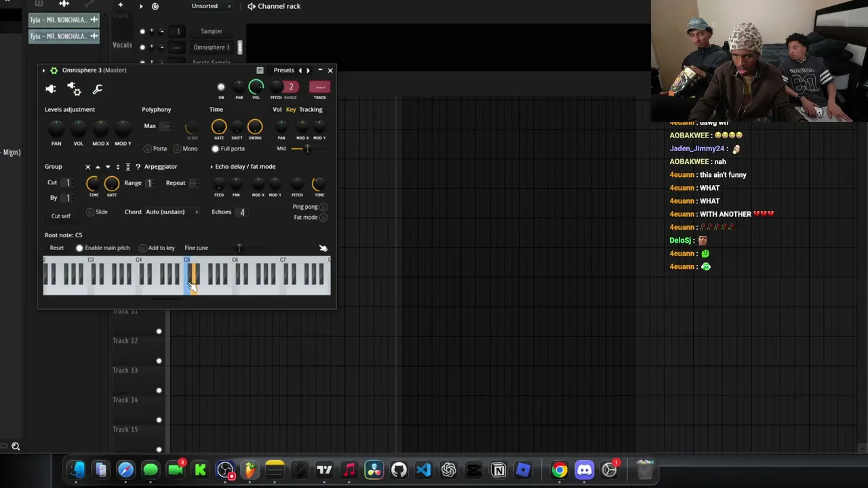Click the channel VOL knob
This screenshot has width=868, height=488.
pyautogui.click(x=256, y=87)
